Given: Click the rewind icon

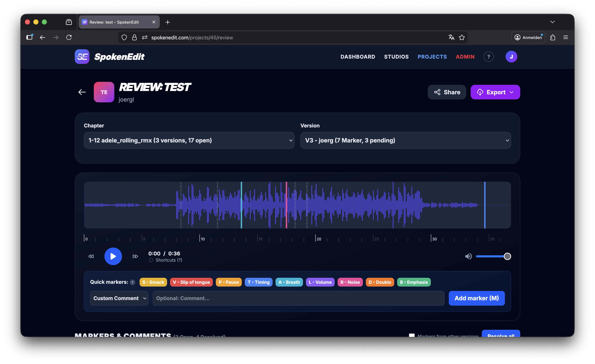Looking at the screenshot, I should [x=91, y=256].
